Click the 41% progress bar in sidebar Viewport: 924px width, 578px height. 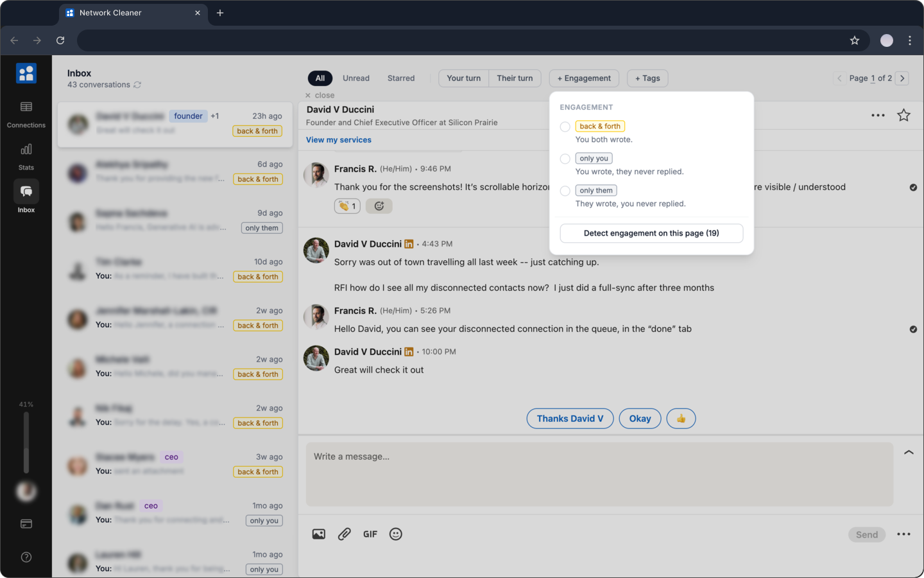(26, 442)
